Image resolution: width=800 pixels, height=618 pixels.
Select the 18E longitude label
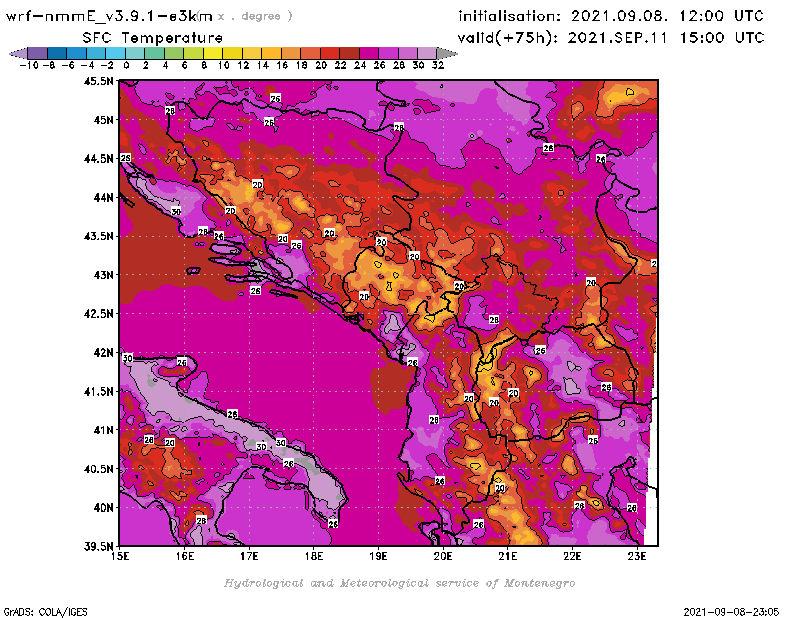point(314,556)
